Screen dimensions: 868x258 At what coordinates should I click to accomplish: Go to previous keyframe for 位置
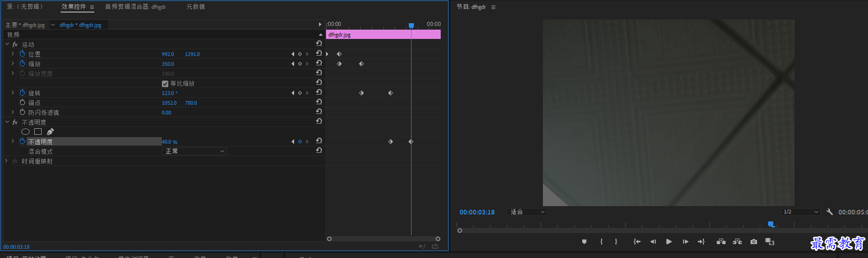[293, 54]
